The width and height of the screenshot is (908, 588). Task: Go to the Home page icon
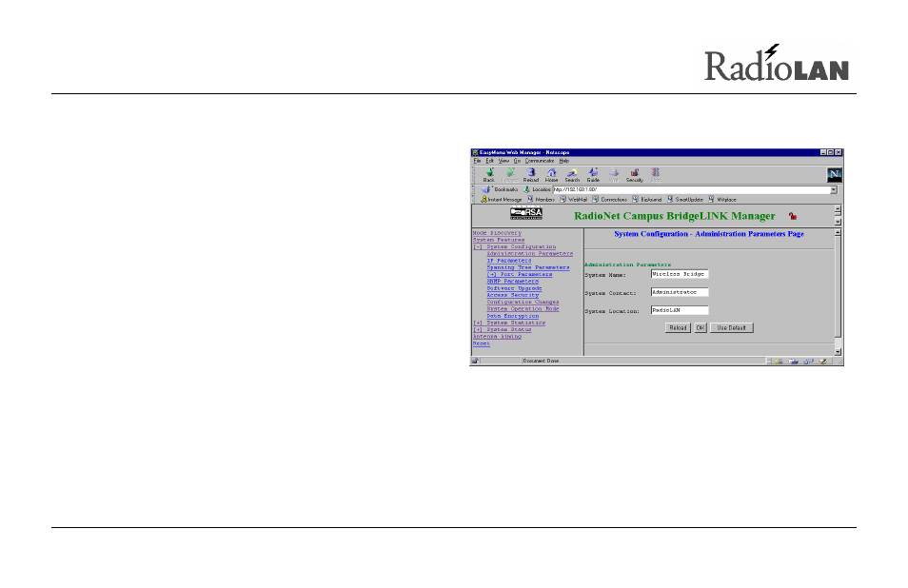tap(551, 175)
